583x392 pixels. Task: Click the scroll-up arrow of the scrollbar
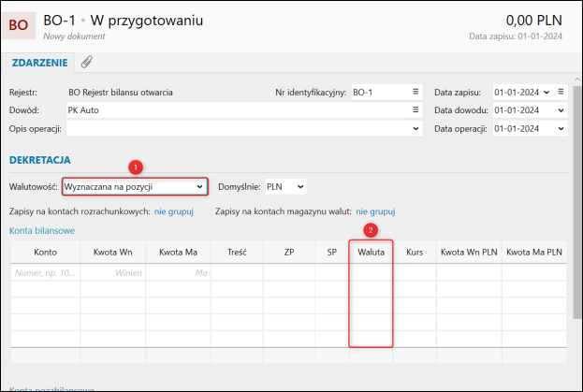[x=577, y=80]
